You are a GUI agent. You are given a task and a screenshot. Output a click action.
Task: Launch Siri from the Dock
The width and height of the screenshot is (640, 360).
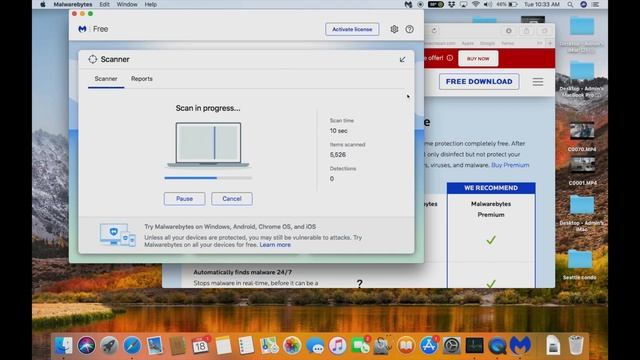(86, 346)
